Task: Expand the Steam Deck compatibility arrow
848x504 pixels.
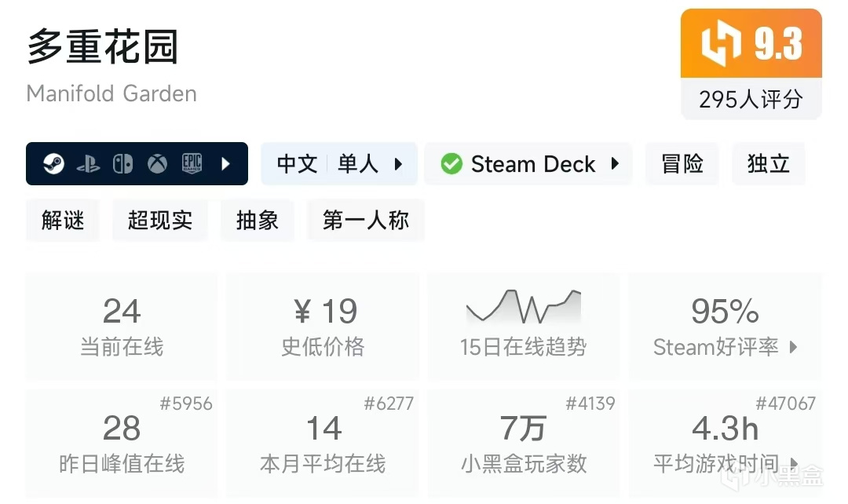Action: (615, 164)
